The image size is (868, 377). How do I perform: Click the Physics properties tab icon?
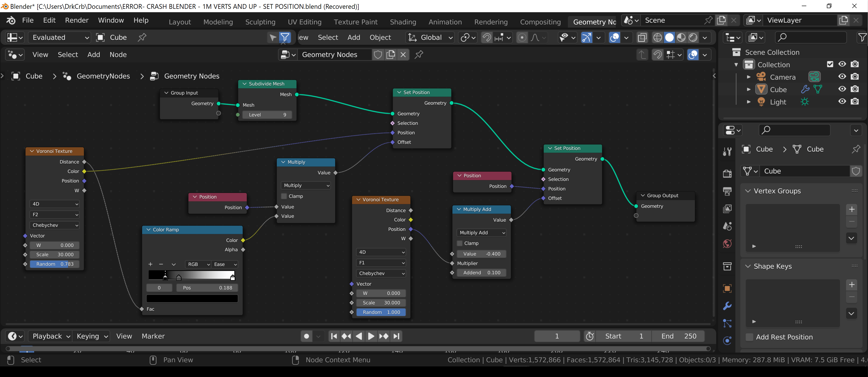click(727, 341)
